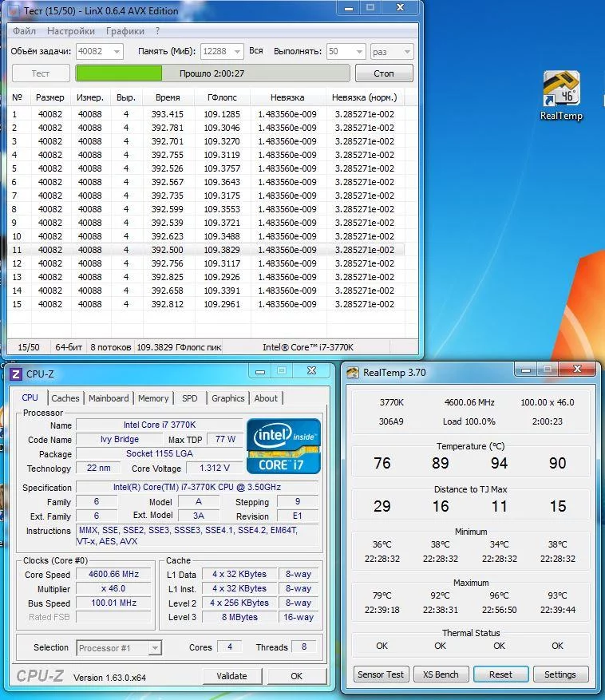Viewport: 605px width, 700px height.
Task: Click the Level 3 cache value 8 MBytes
Action: [x=239, y=617]
